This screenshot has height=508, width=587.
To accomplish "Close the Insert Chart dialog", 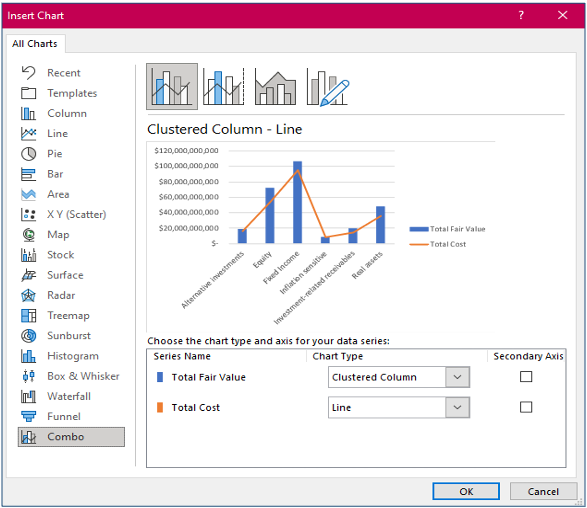I will click(563, 15).
